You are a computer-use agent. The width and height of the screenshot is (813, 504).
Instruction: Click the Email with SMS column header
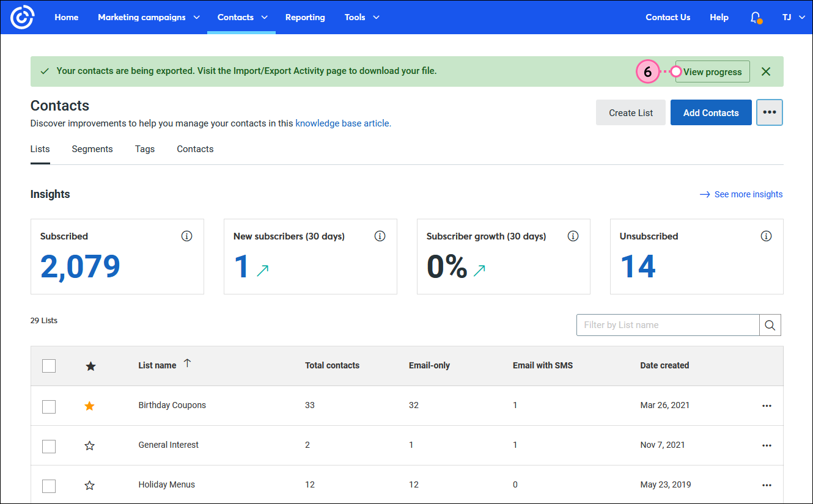point(543,365)
